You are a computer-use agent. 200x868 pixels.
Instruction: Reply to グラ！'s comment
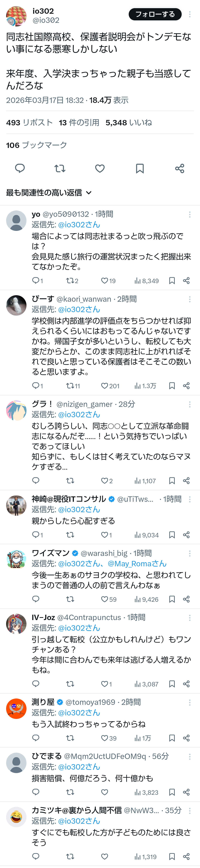[x=36, y=480]
